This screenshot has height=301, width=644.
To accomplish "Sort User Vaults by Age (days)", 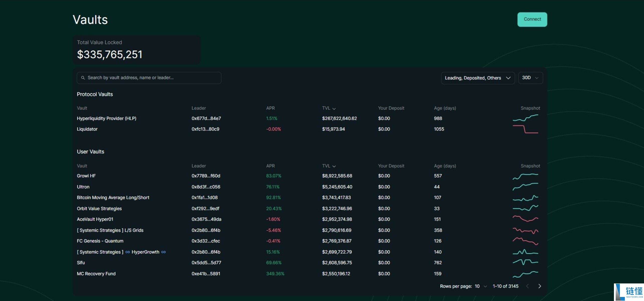I will pos(445,166).
